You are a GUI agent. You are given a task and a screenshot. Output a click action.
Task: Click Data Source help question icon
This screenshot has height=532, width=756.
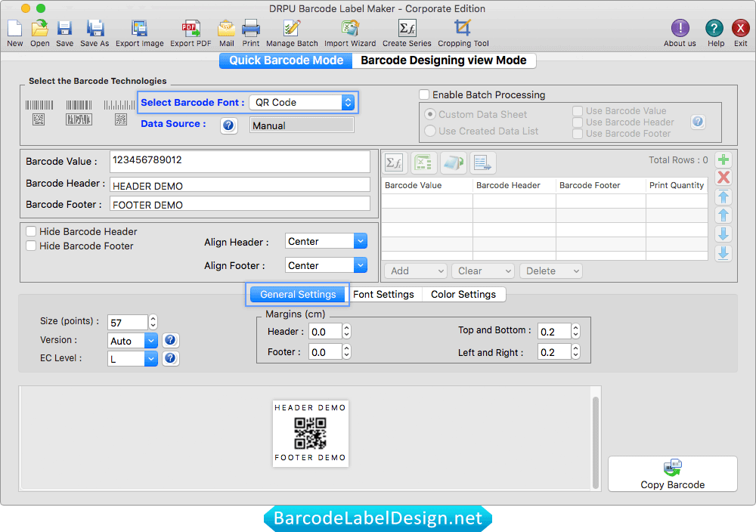click(x=228, y=125)
